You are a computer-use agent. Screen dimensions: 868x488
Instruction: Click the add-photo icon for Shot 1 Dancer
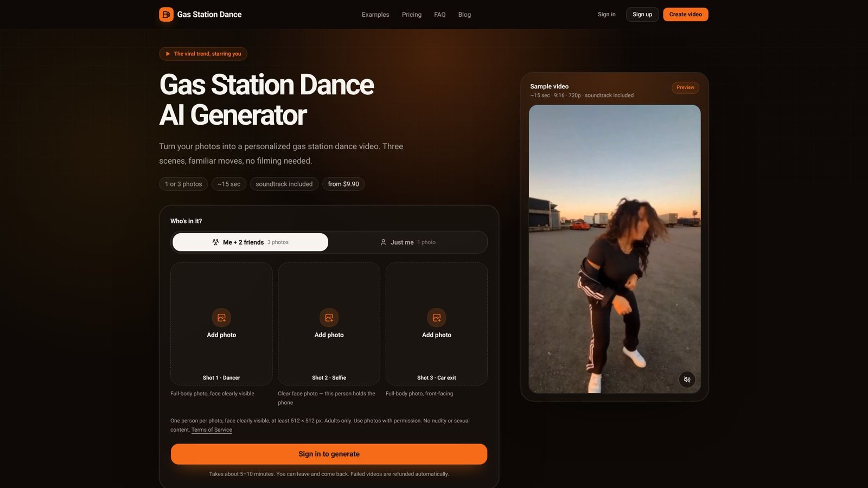[x=221, y=318]
